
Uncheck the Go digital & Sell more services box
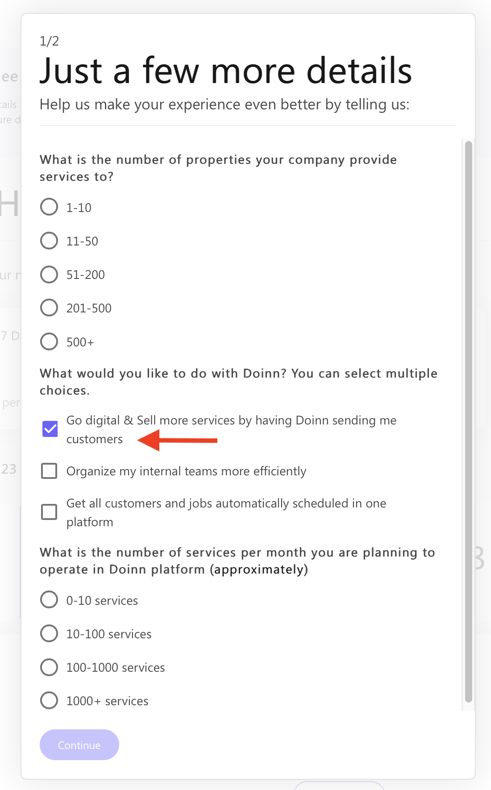coord(49,429)
